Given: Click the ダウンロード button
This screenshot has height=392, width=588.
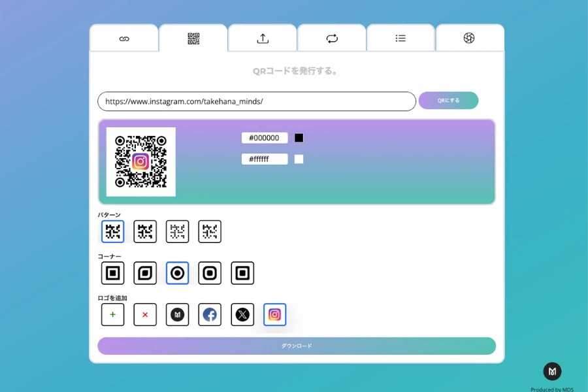Looking at the screenshot, I should coord(297,346).
